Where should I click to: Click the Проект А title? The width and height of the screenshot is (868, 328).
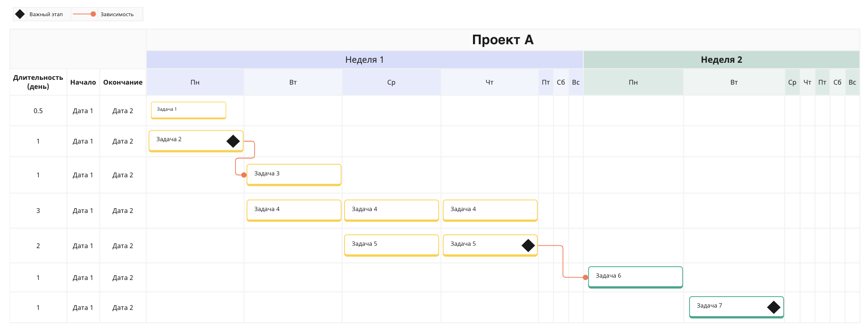click(503, 40)
